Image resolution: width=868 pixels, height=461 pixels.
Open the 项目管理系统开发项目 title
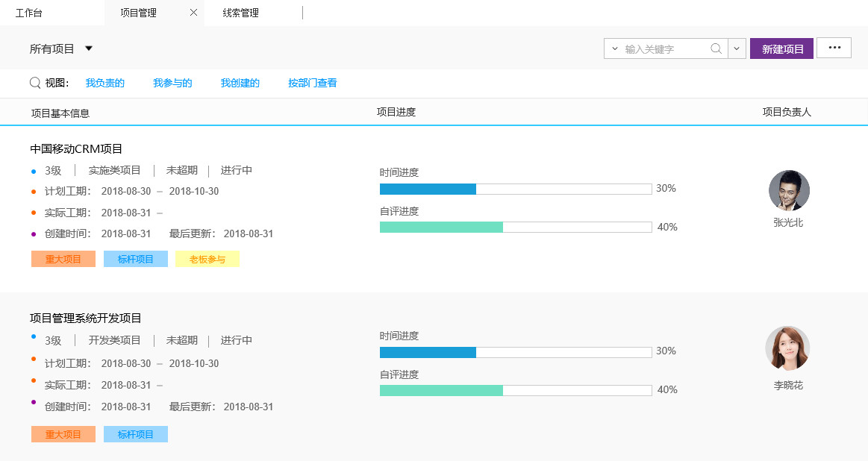(x=86, y=318)
